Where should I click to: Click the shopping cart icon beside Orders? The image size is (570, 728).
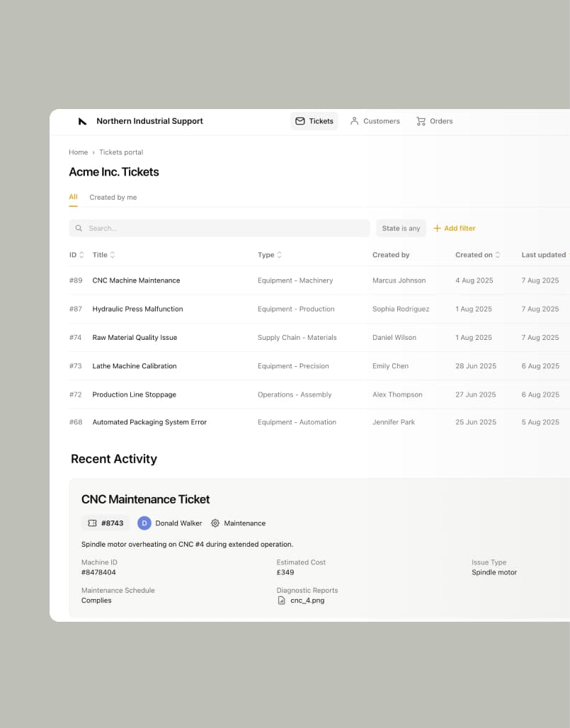421,121
